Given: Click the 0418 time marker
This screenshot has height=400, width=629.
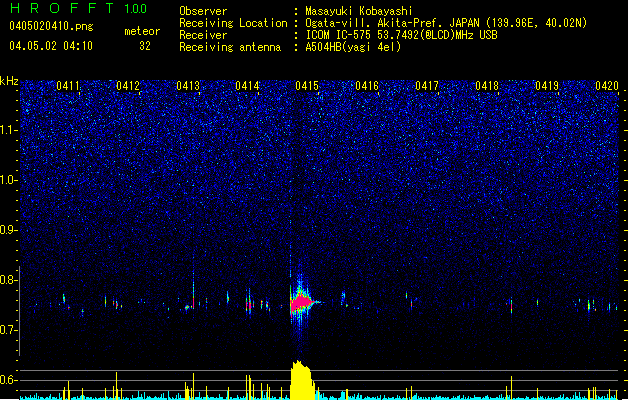Looking at the screenshot, I should pyautogui.click(x=487, y=86).
